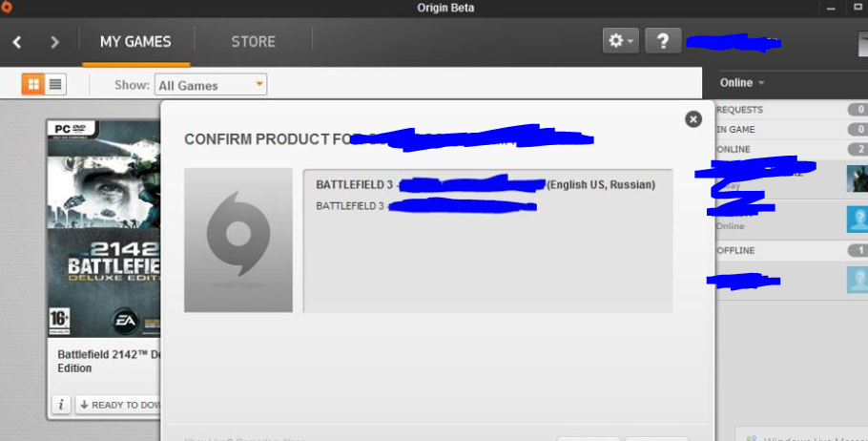Switch to the STORE tab
The image size is (868, 441).
pos(254,42)
